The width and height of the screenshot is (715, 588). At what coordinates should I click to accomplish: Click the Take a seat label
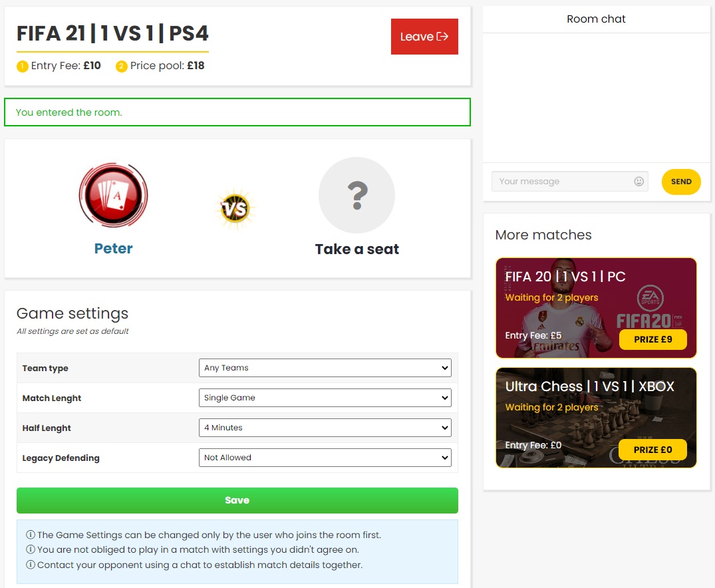tap(357, 249)
